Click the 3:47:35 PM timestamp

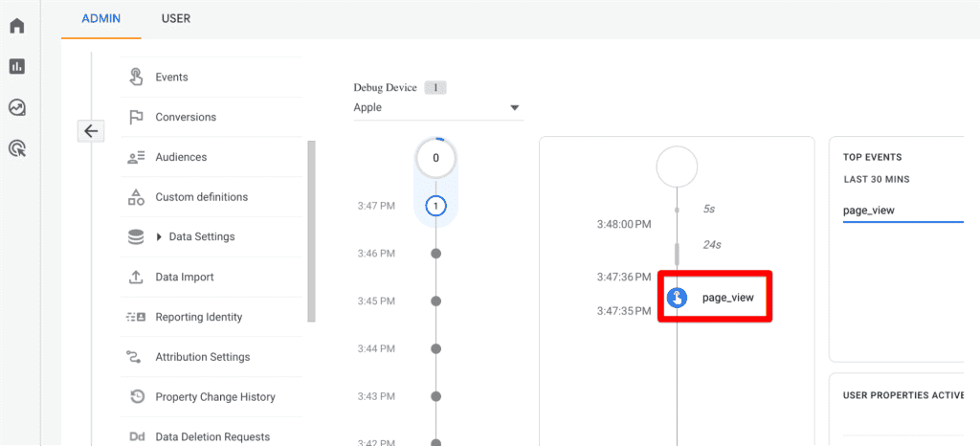coord(624,310)
